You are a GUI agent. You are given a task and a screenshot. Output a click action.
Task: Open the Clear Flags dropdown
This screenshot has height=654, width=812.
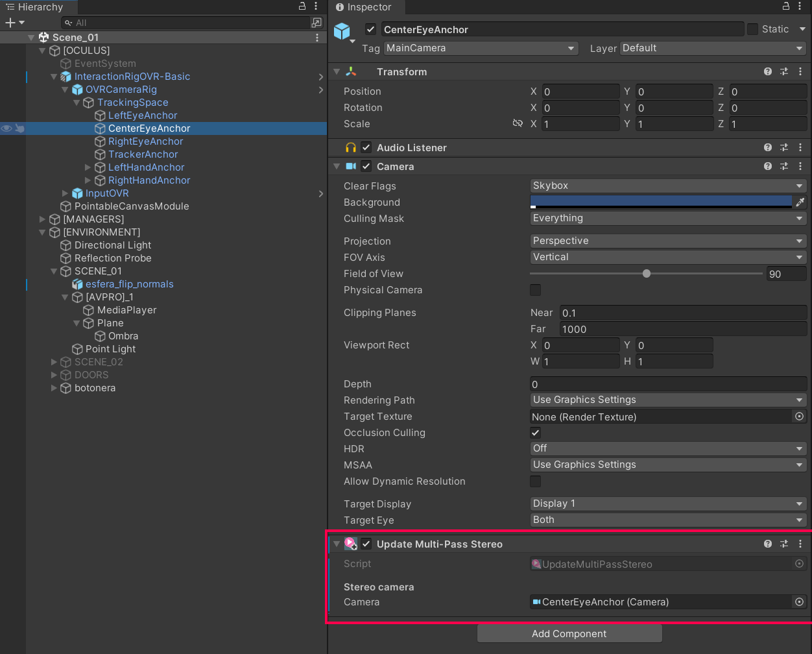(668, 186)
